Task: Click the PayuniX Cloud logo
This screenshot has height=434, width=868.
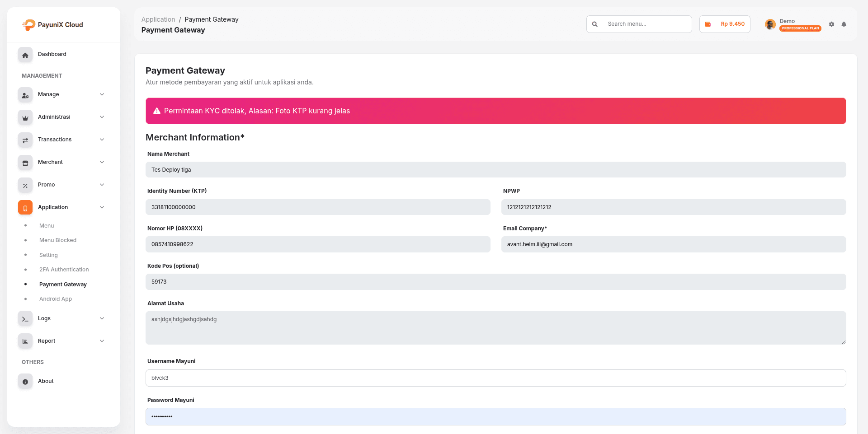Action: 52,25
